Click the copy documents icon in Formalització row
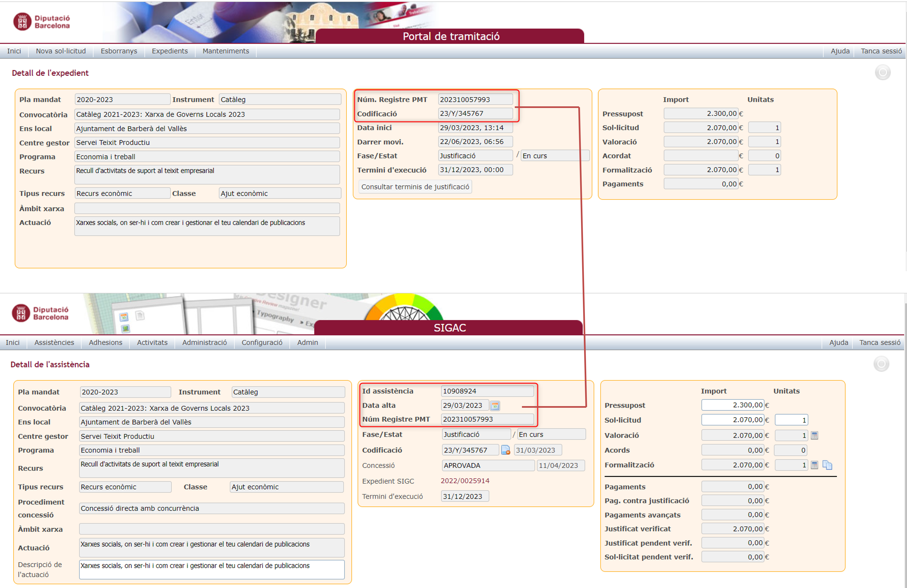The height and width of the screenshot is (588, 907). [827, 465]
